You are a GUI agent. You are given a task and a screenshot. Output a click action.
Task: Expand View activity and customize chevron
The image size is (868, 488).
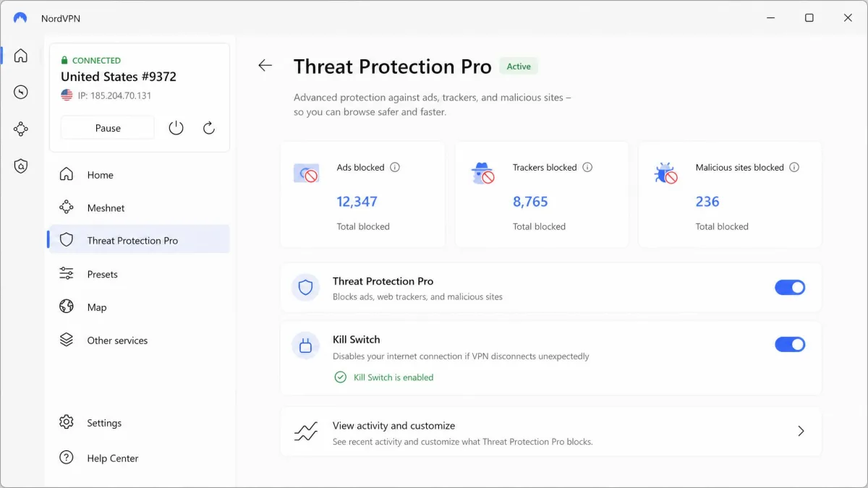[801, 431]
